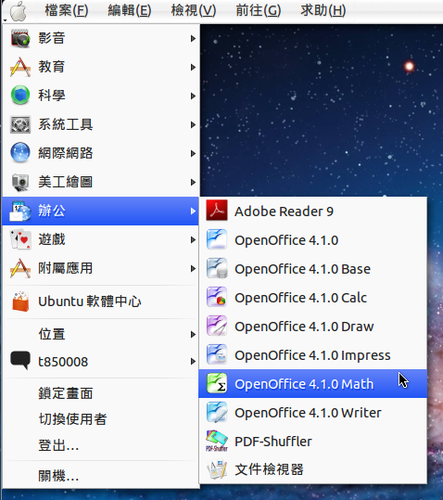The width and height of the screenshot is (443, 500).
Task: Expand the 位置 submenu arrow
Action: pos(193,334)
